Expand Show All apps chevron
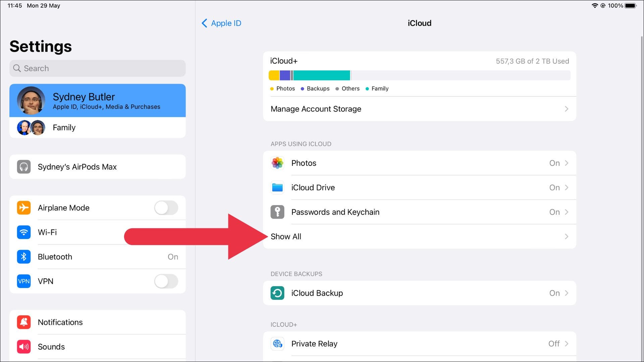The image size is (644, 362). (566, 237)
